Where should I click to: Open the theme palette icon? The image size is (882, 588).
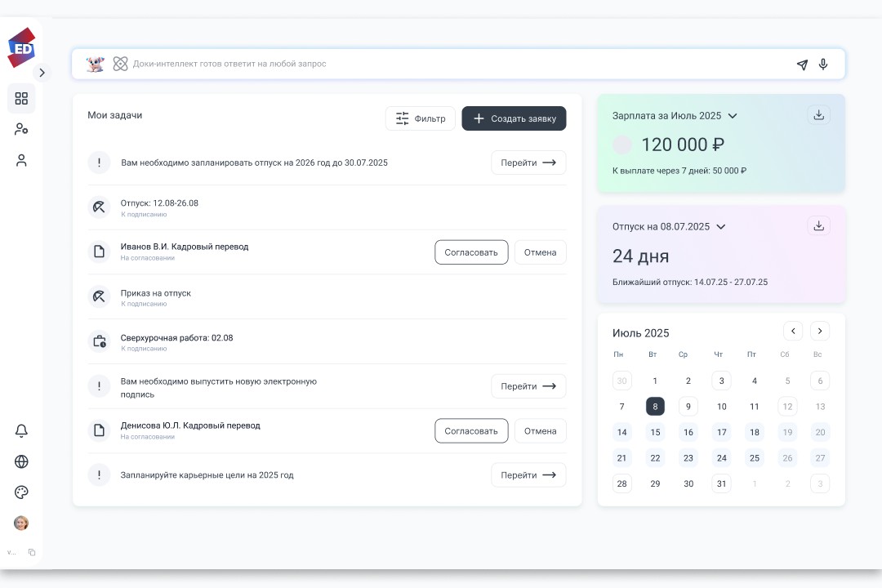click(x=21, y=492)
